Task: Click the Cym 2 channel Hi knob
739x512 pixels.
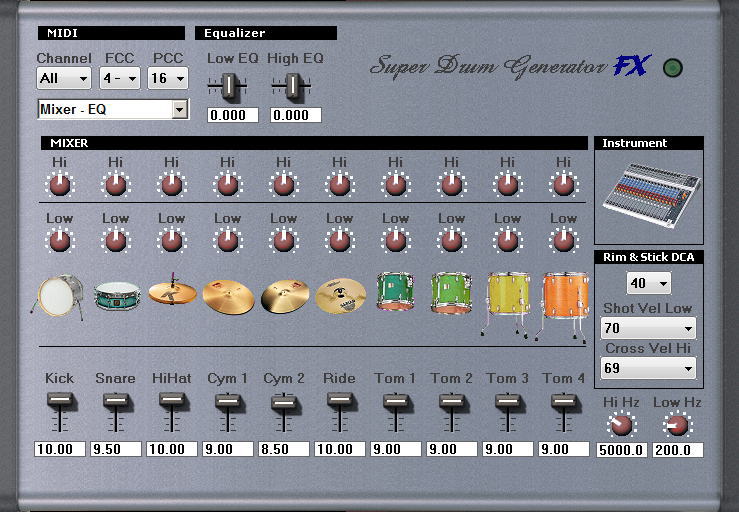Action: point(284,184)
